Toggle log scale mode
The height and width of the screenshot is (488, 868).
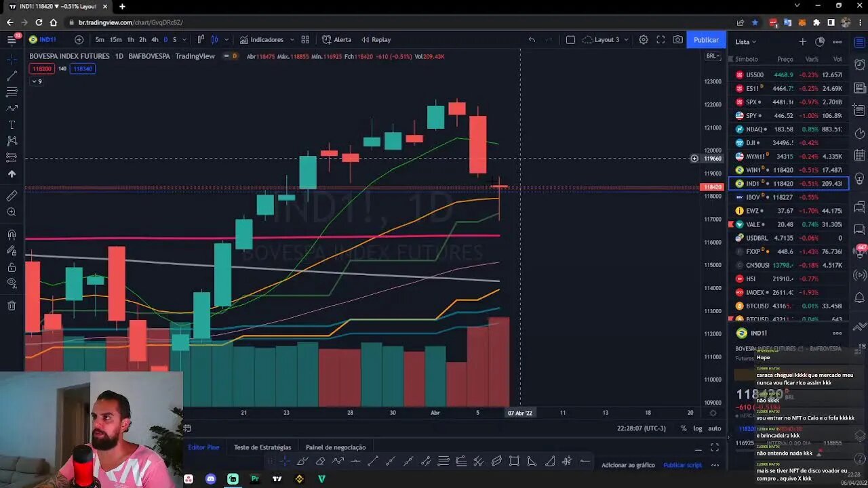(x=697, y=428)
